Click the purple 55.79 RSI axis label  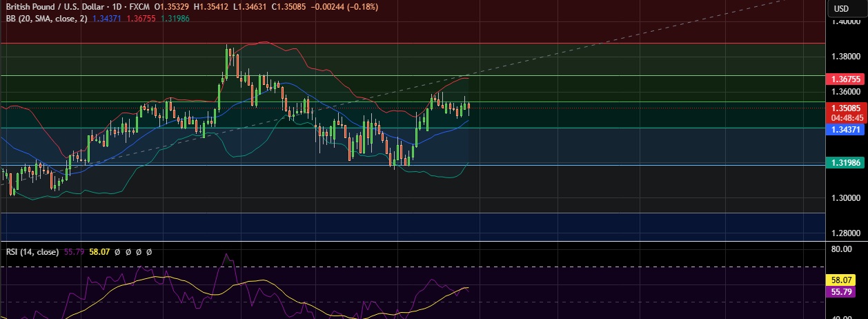(842, 292)
